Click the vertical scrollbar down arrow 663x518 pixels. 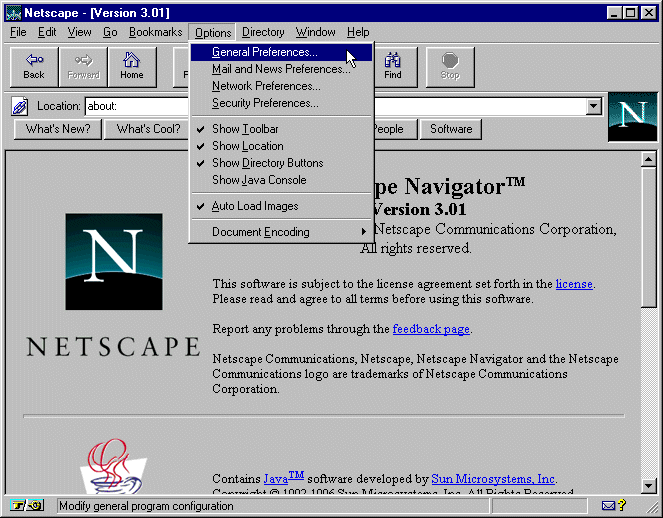(648, 485)
